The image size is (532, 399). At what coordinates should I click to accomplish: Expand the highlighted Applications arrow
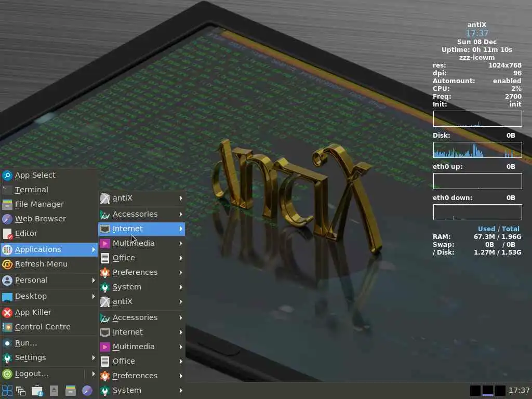pyautogui.click(x=94, y=250)
